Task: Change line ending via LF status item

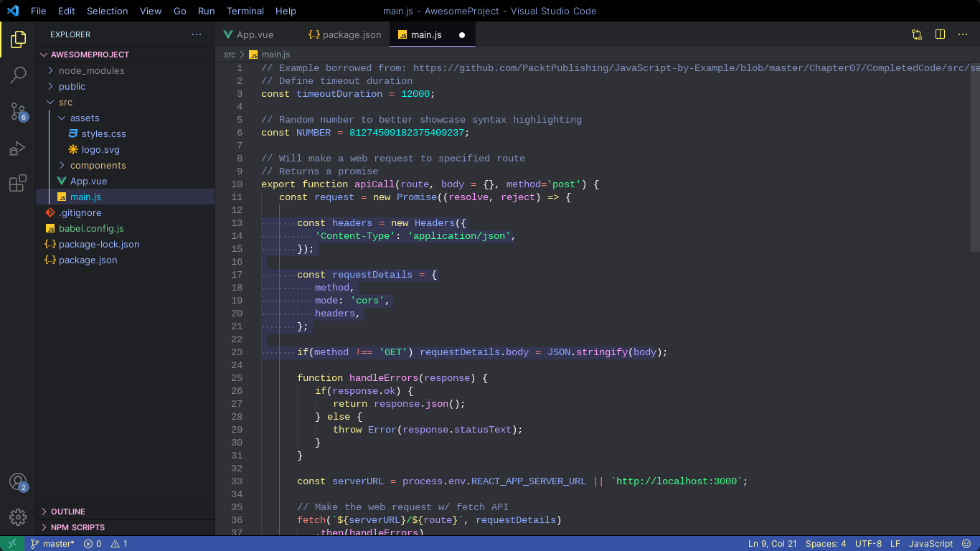Action: (x=895, y=544)
